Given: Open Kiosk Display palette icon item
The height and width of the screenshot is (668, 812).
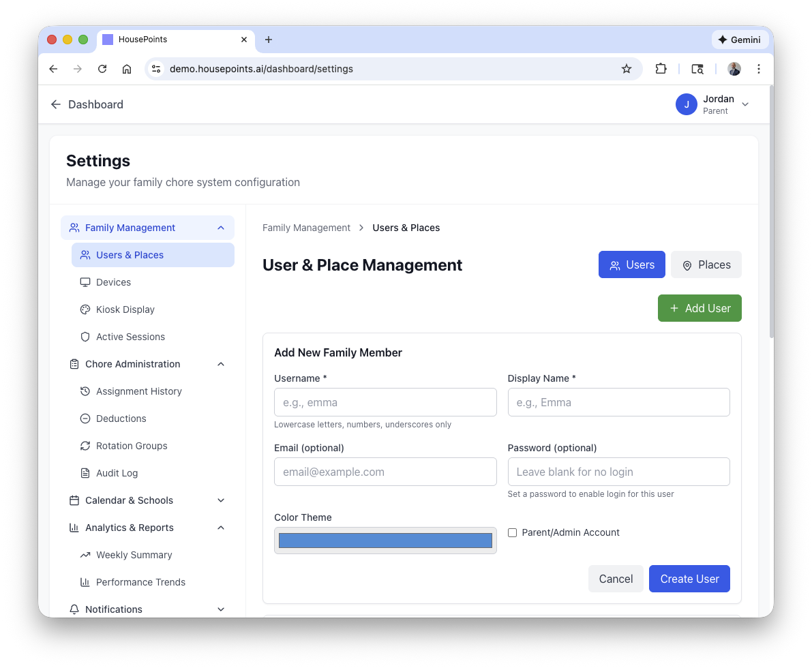Looking at the screenshot, I should point(85,309).
